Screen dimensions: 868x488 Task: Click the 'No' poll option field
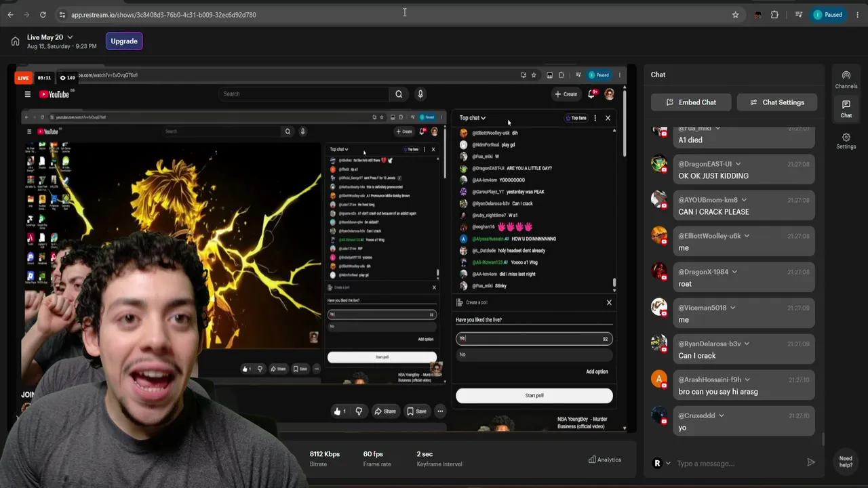coord(534,354)
